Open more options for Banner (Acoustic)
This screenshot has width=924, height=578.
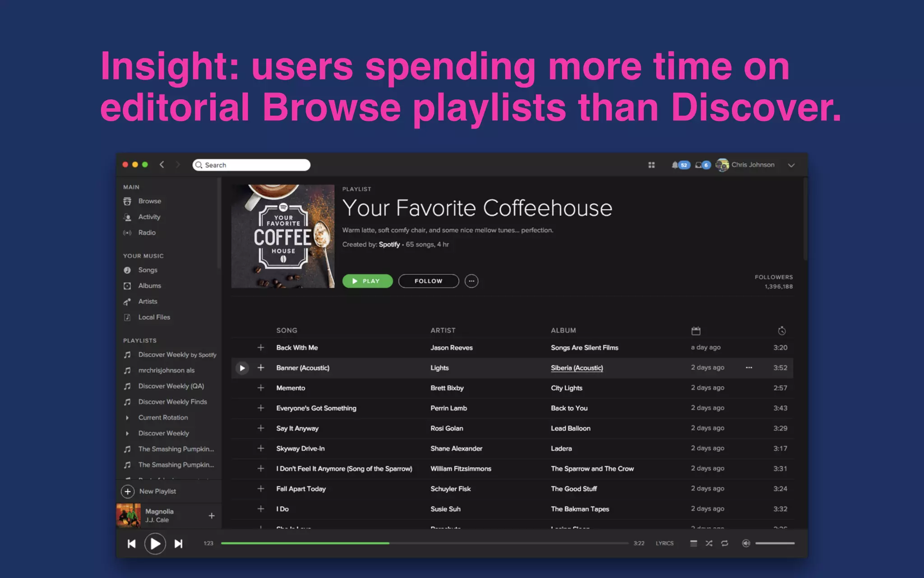(749, 368)
